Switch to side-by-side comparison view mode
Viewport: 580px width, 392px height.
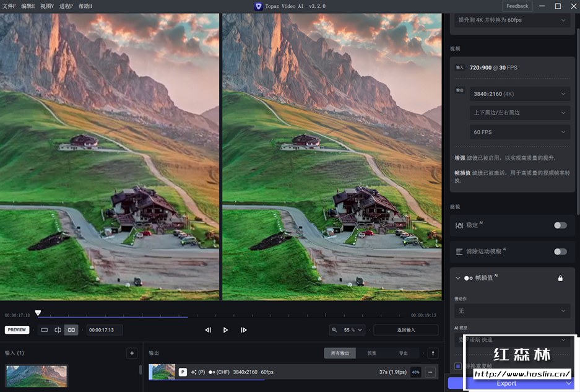[x=71, y=330]
